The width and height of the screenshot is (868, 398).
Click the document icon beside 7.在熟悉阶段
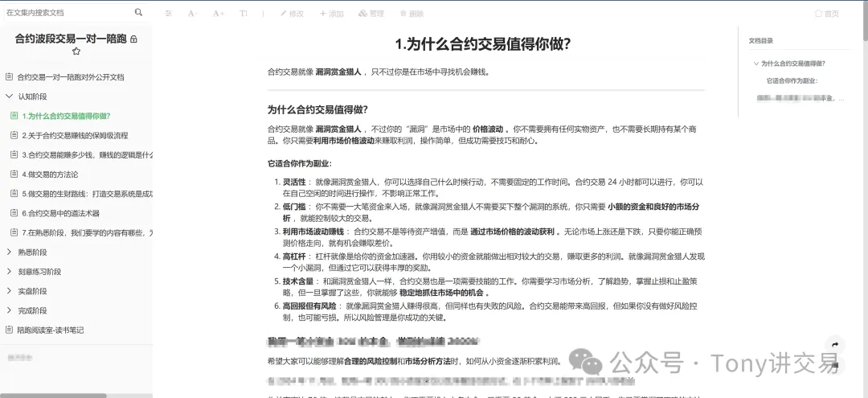14,232
